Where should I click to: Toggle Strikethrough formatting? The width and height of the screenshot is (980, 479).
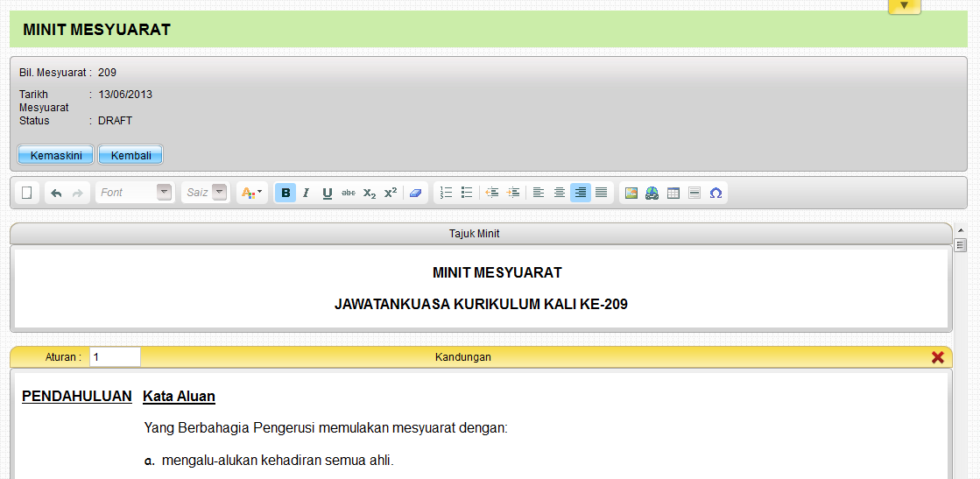point(349,193)
